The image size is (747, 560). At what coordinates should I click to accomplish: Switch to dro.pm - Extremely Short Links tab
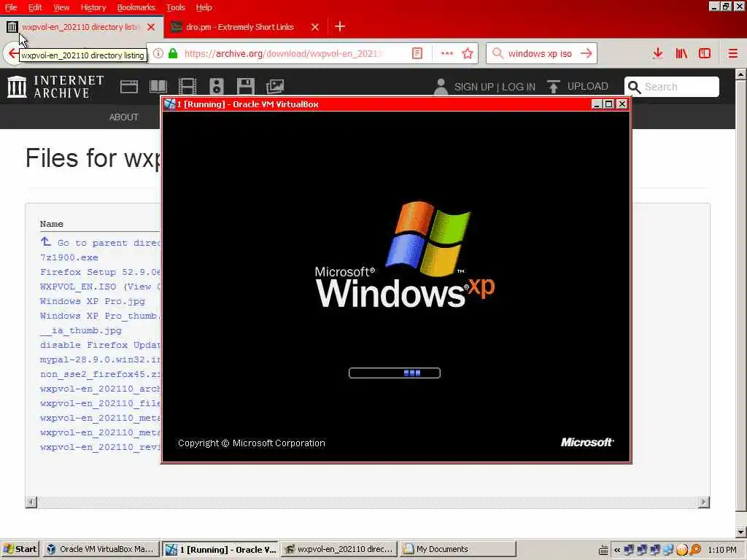pyautogui.click(x=239, y=27)
